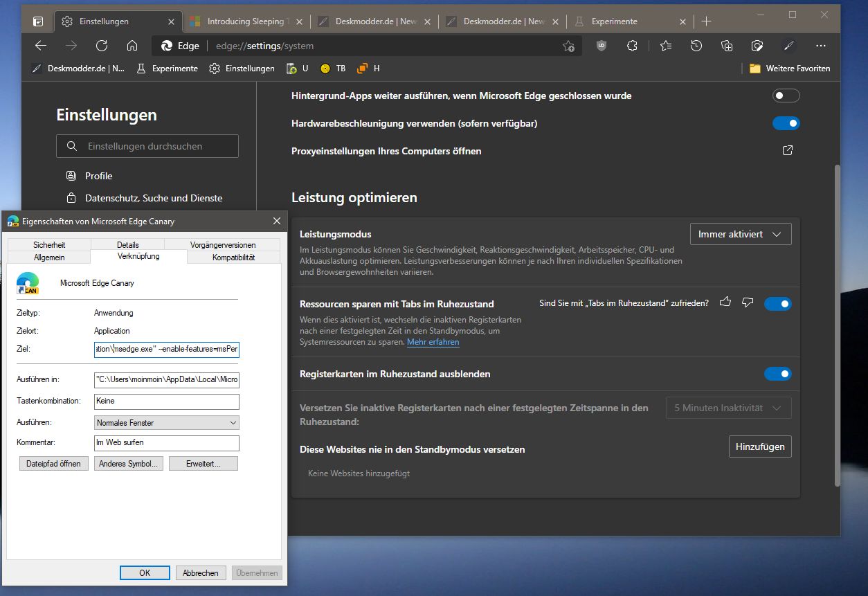Image resolution: width=868 pixels, height=596 pixels.
Task: Close the Experimente tab
Action: pos(683,21)
